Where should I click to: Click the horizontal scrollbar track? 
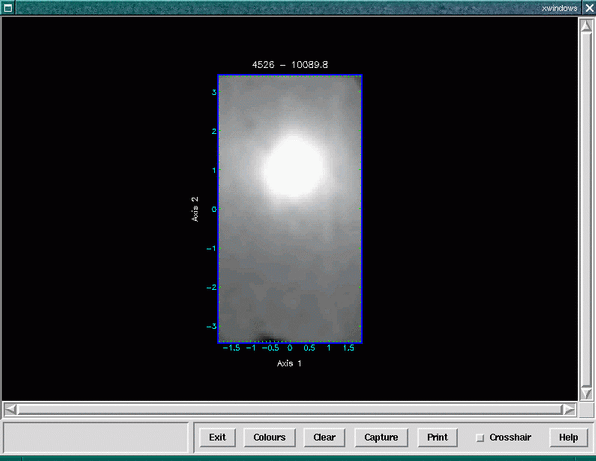(x=290, y=409)
